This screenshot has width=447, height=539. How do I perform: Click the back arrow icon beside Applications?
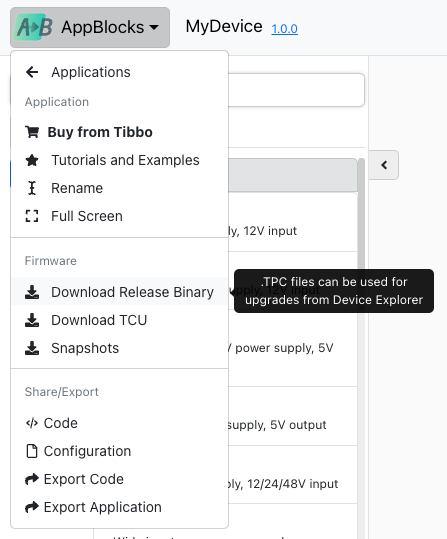pos(32,72)
